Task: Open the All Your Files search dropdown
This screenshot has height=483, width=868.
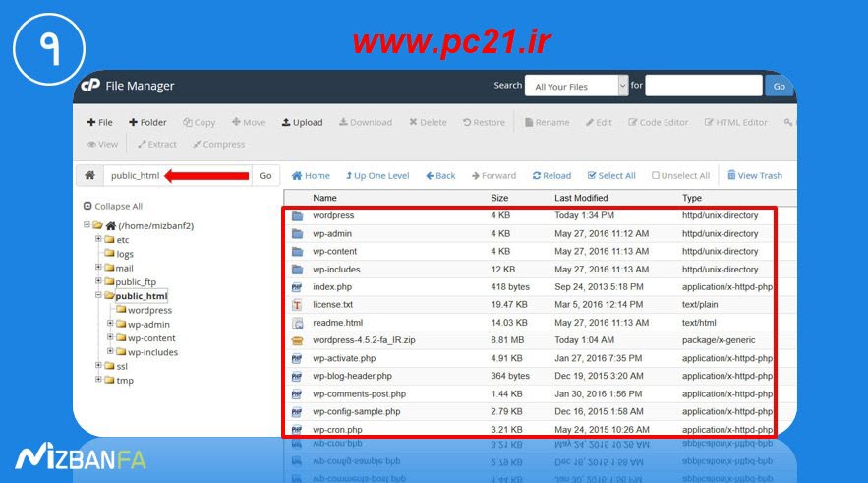Action: (576, 86)
